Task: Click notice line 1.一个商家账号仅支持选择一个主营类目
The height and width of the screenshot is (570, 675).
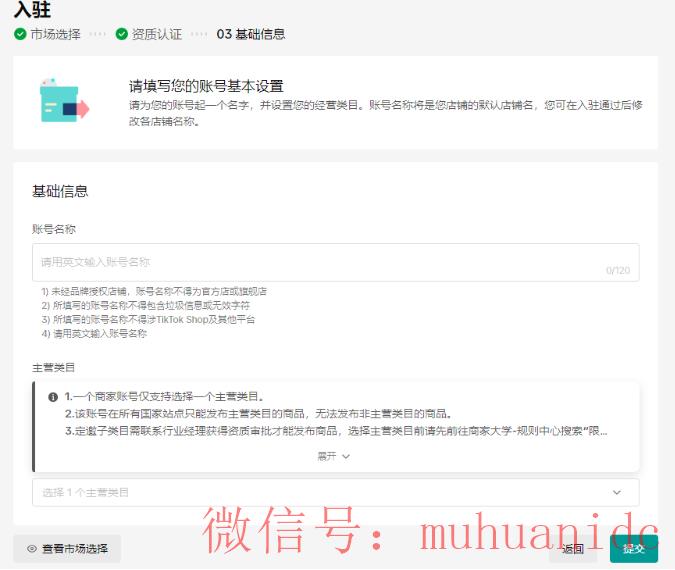Action: coord(164,397)
